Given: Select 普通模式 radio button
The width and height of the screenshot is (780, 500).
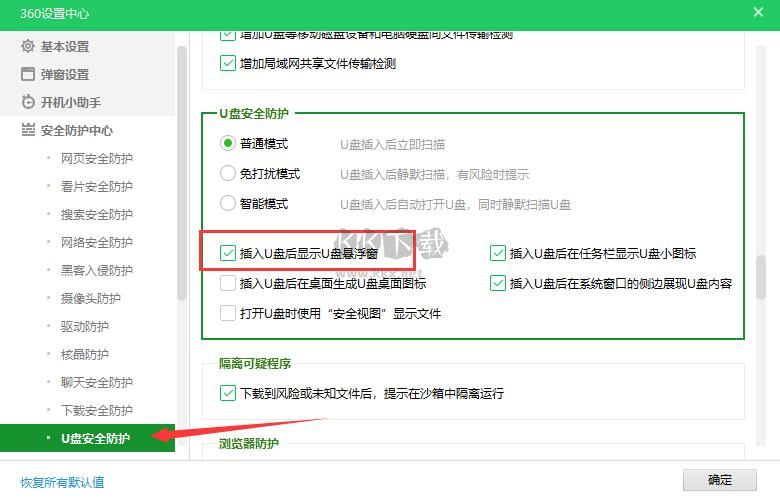Looking at the screenshot, I should (x=227, y=144).
